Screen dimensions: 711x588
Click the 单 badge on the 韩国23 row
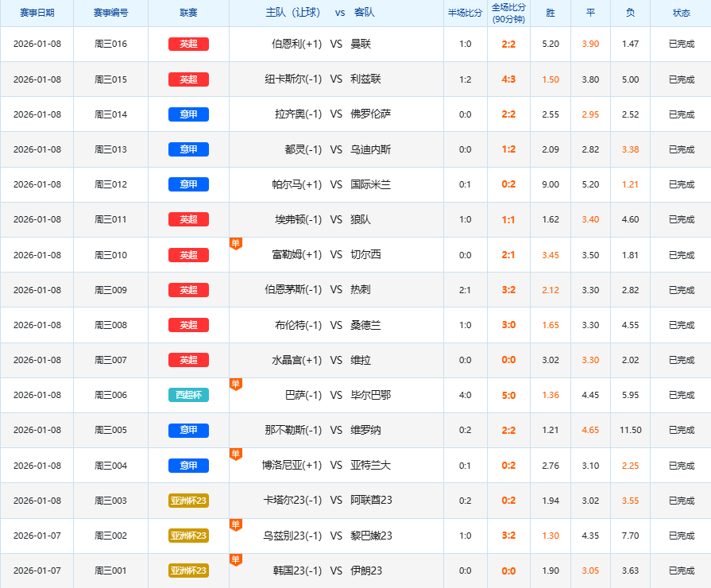pyautogui.click(x=235, y=559)
